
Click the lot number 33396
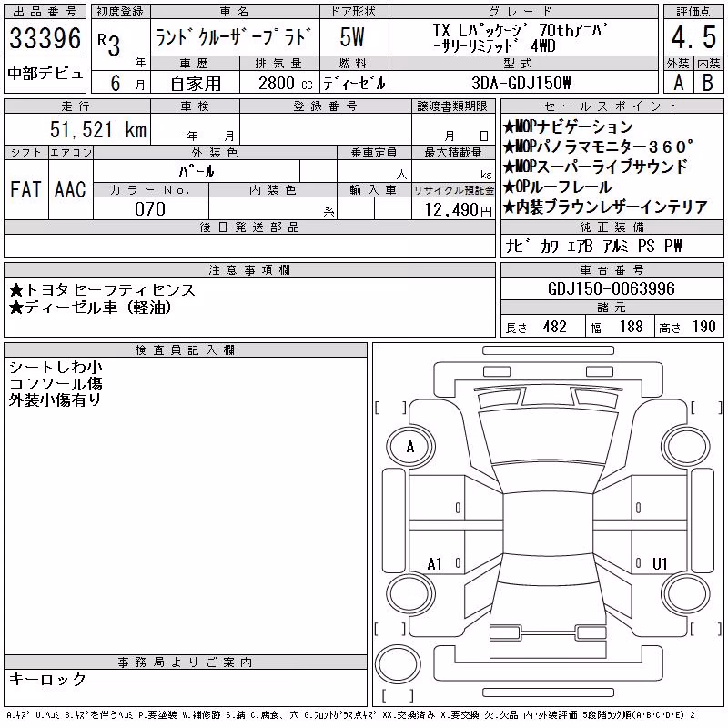(45, 38)
